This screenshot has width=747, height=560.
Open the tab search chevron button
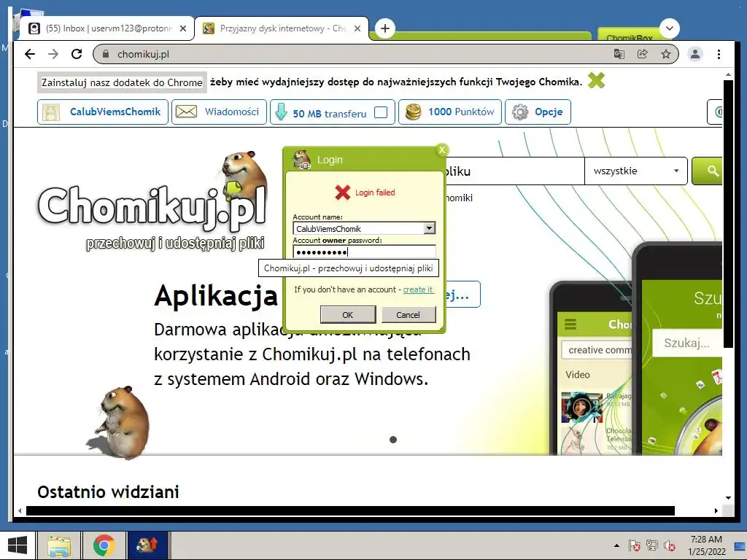[x=670, y=28]
